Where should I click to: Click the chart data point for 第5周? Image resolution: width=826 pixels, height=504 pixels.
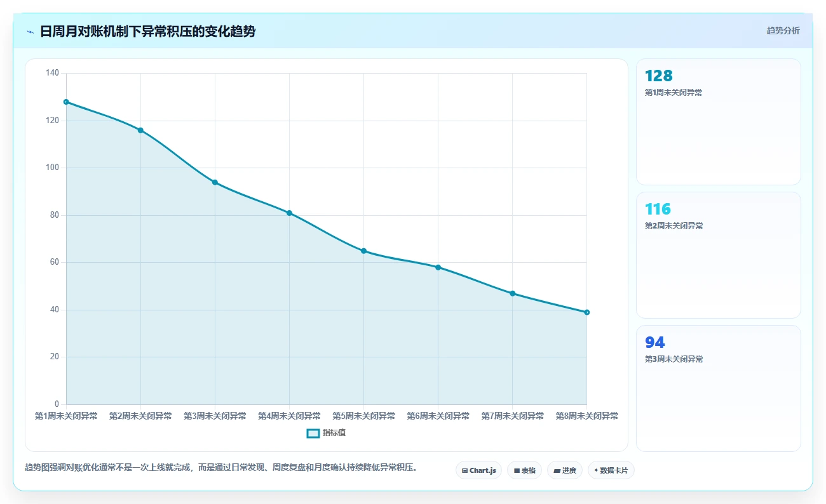pos(363,251)
